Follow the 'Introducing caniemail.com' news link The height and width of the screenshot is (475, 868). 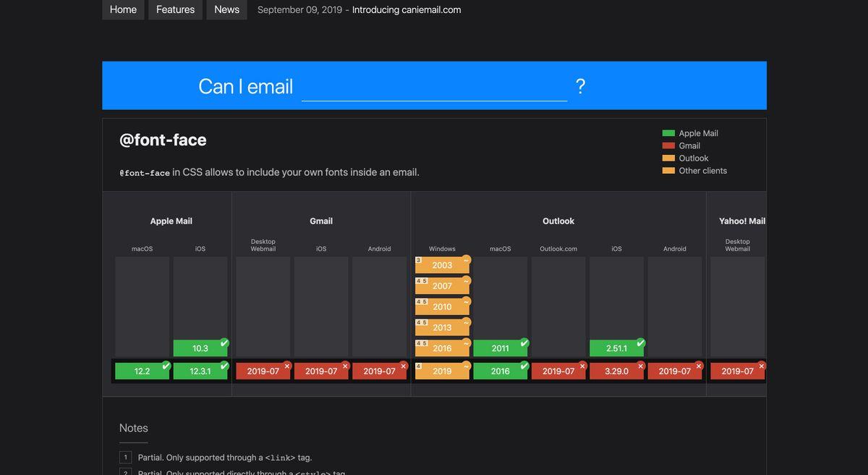[x=407, y=9]
